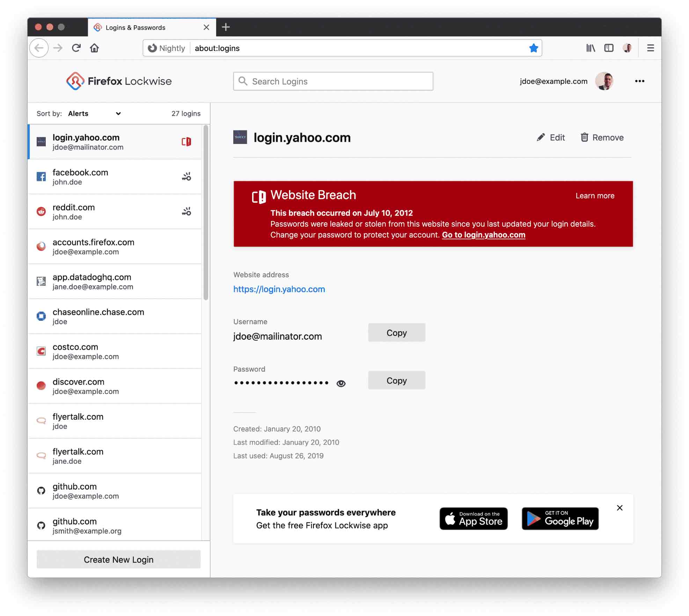
Task: Open the browser hamburger menu
Action: 651,48
